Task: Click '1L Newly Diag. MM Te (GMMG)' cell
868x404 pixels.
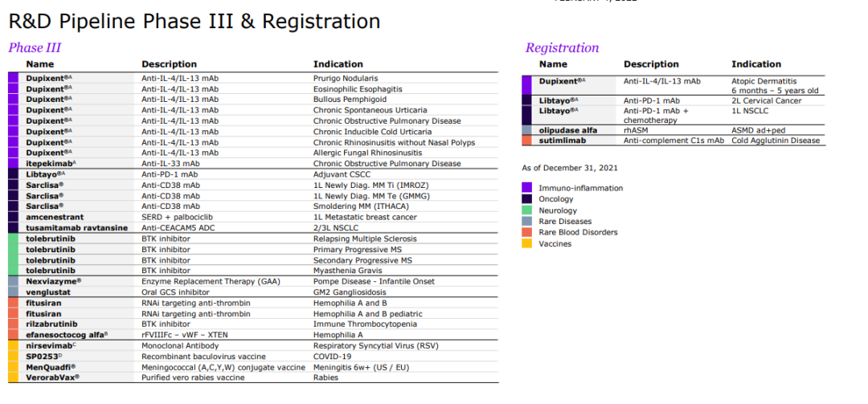Action: tap(371, 195)
